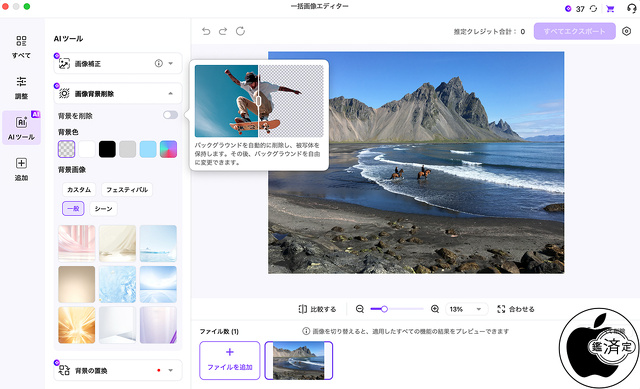Click the purple credits coin icon

point(568,9)
